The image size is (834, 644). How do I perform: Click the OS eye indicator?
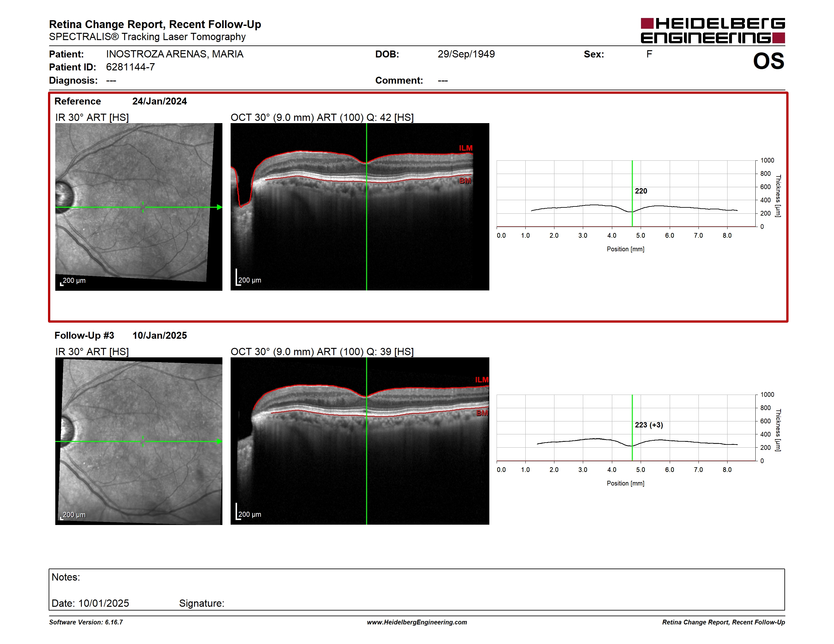coord(768,61)
